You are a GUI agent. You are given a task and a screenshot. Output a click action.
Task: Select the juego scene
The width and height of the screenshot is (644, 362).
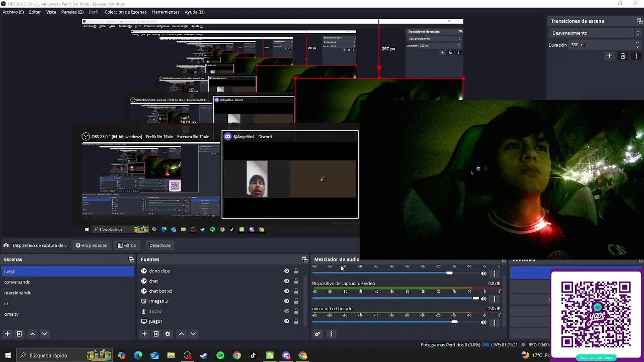[x=68, y=271]
